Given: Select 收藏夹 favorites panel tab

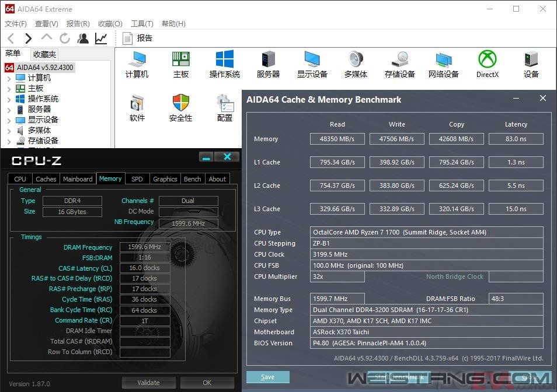Looking at the screenshot, I should tap(44, 54).
